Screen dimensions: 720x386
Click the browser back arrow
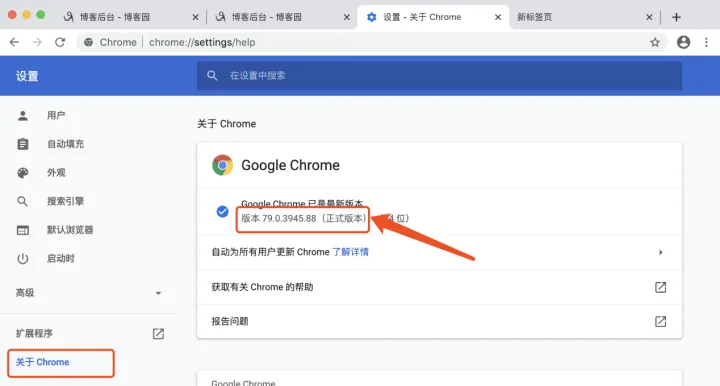tap(14, 42)
